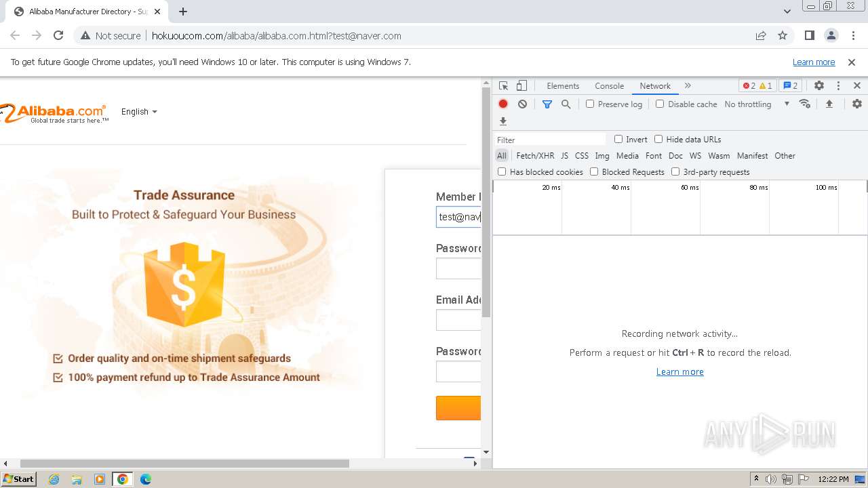Check the Invert filter checkbox
The width and height of the screenshot is (868, 488).
[x=618, y=139]
